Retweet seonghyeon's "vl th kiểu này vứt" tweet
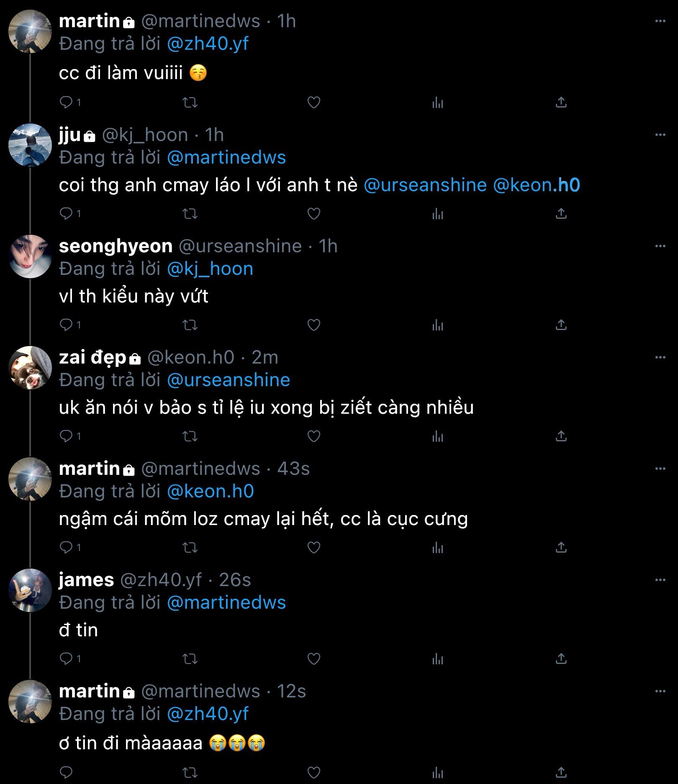 pos(190,325)
